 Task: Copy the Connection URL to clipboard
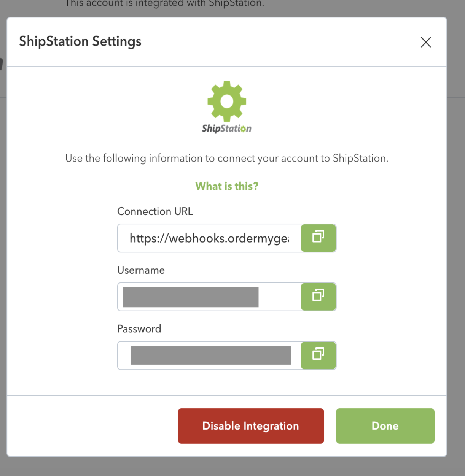pyautogui.click(x=318, y=238)
